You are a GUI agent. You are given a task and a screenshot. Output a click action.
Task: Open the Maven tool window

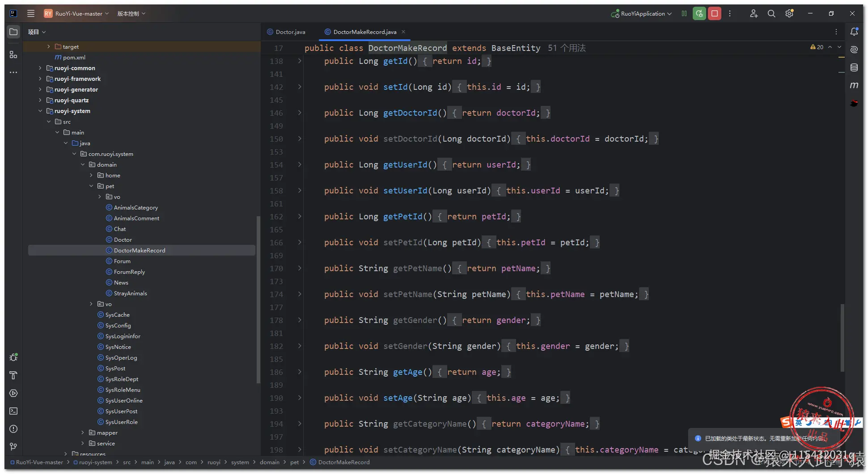pos(854,85)
